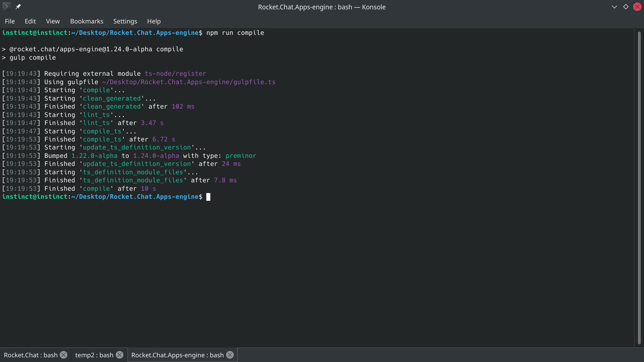Open the Help menu

tap(154, 21)
